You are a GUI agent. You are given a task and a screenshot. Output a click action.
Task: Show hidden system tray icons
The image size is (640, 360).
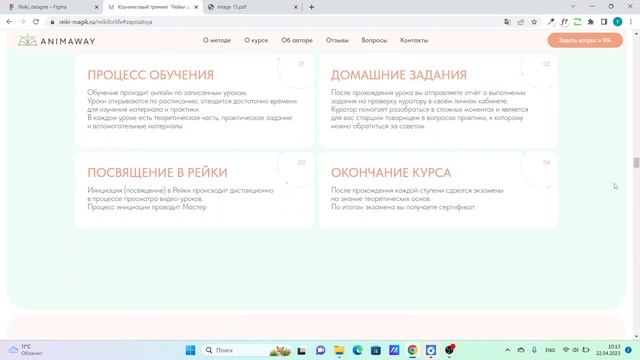507,350
